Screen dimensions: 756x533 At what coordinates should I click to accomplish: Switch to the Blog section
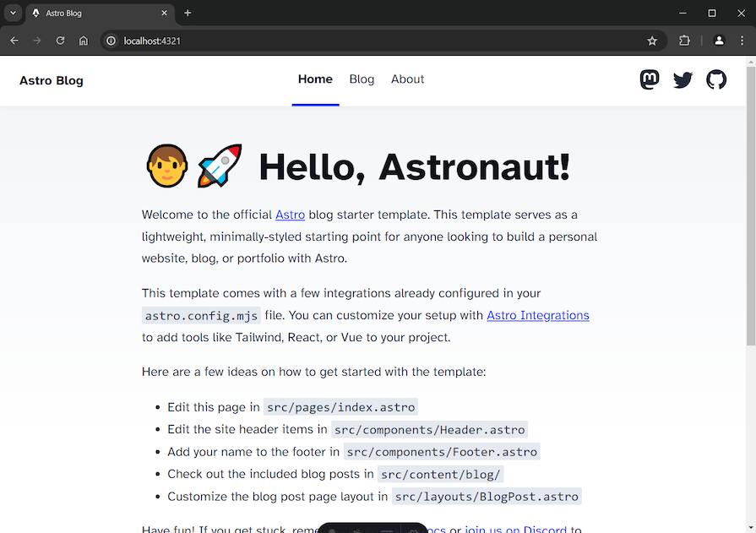[x=362, y=79]
